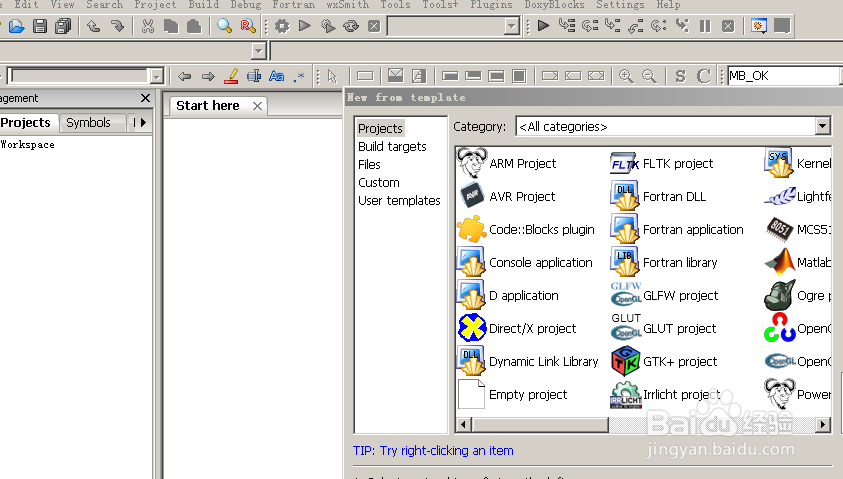
Task: Select Files in template list
Action: click(369, 165)
